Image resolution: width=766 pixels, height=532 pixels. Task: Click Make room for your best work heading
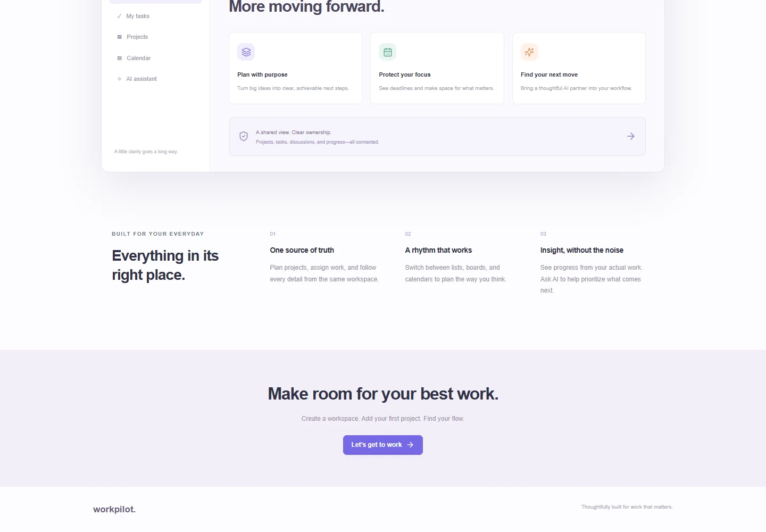click(x=383, y=394)
